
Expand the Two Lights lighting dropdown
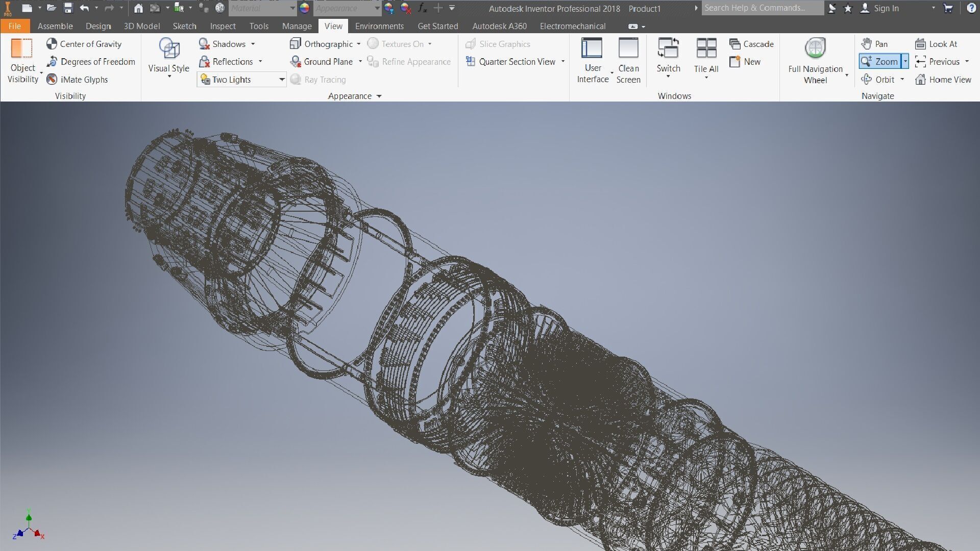point(281,80)
